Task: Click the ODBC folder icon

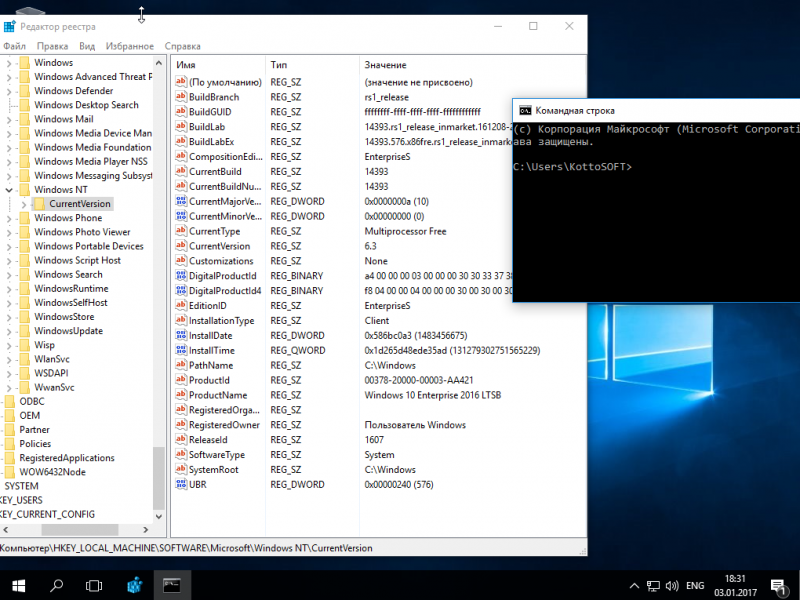Action: (9, 401)
